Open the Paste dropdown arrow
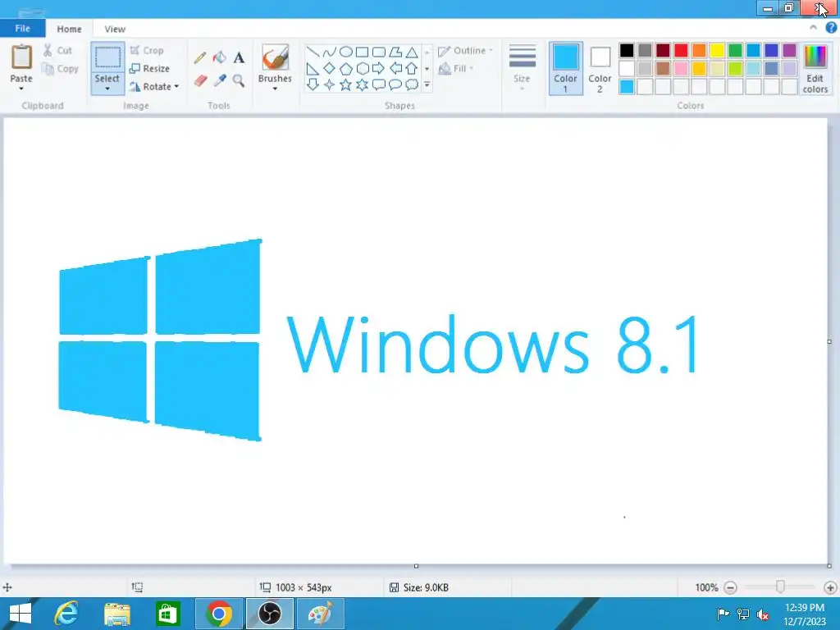This screenshot has height=630, width=840. [21, 89]
